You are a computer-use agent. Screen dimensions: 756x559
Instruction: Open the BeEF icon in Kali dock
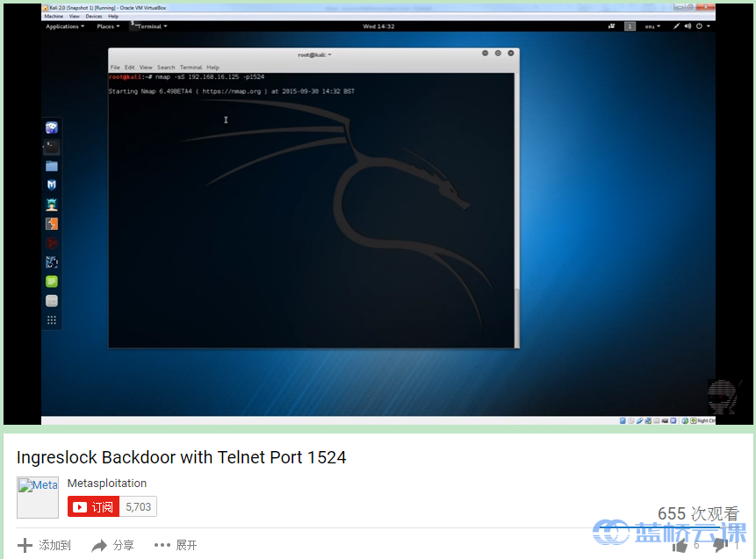coord(52,262)
